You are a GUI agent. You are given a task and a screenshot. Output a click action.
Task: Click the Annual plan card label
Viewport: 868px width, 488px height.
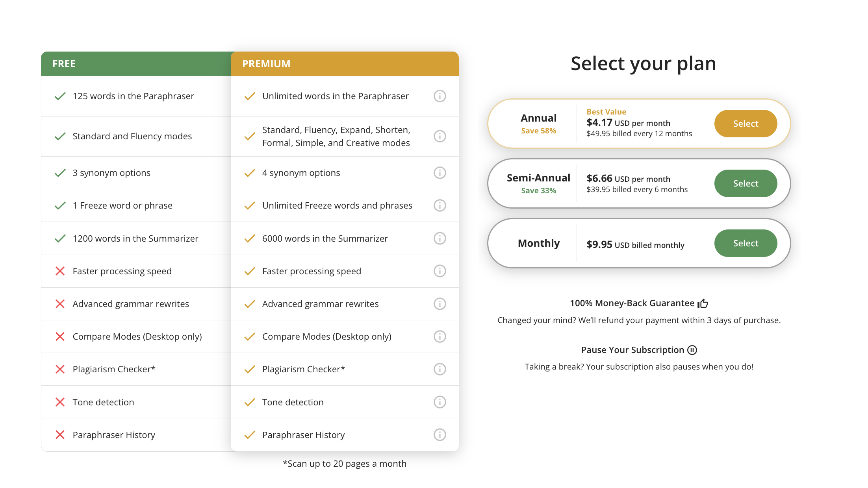click(x=538, y=118)
